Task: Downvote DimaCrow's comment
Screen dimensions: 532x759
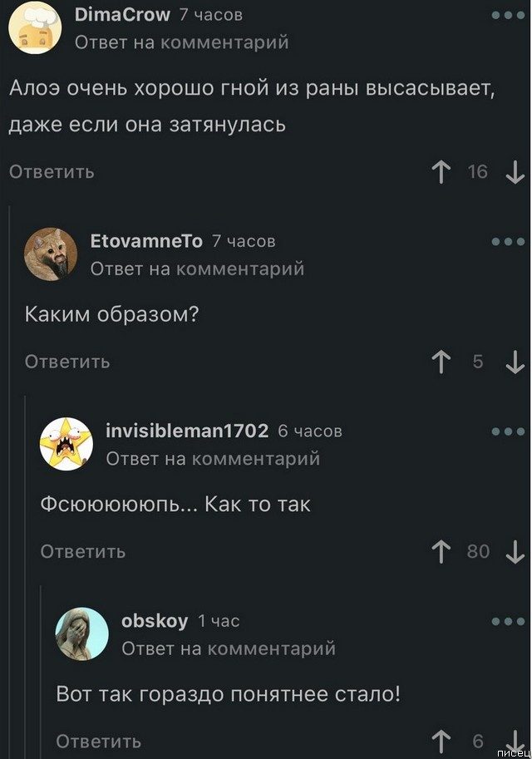Action: (x=515, y=172)
